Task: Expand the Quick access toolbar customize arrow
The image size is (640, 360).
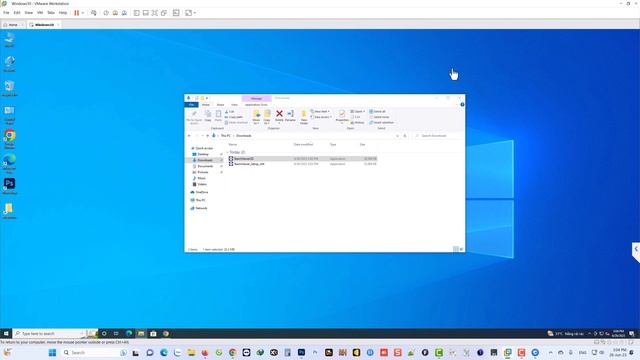Action: tap(207, 98)
